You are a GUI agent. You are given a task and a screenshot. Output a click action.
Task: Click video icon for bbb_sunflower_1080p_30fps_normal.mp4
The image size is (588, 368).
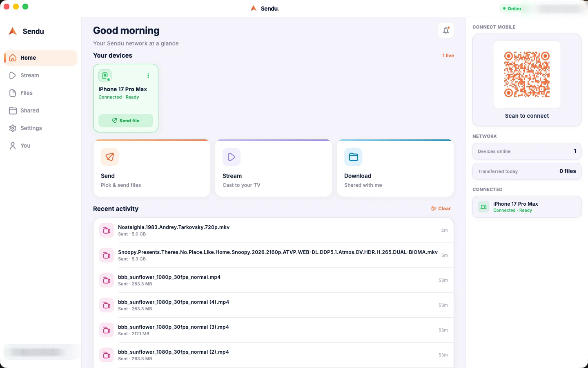pyautogui.click(x=107, y=280)
